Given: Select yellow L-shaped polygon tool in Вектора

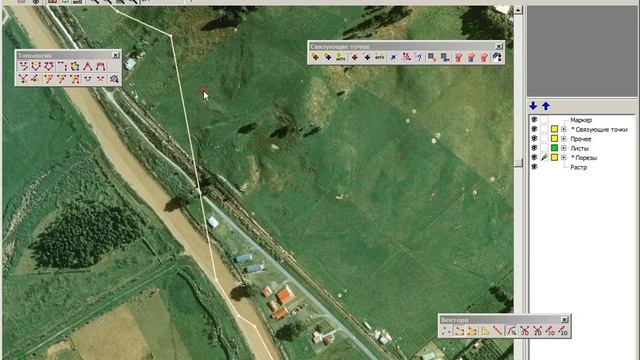Looking at the screenshot, I should click(484, 331).
